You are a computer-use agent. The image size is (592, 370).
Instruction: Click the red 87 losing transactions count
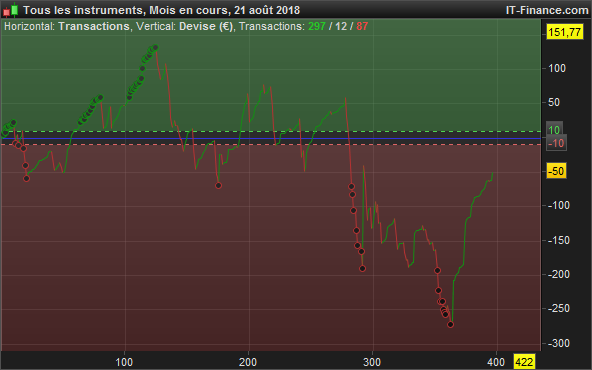pos(362,26)
